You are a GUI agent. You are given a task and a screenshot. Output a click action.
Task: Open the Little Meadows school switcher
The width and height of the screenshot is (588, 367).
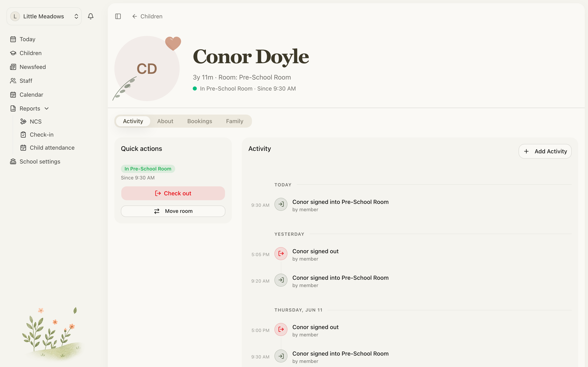tap(44, 16)
